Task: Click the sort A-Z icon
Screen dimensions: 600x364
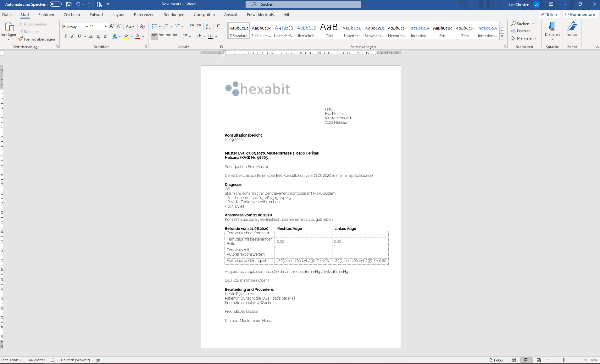Action: pos(208,26)
